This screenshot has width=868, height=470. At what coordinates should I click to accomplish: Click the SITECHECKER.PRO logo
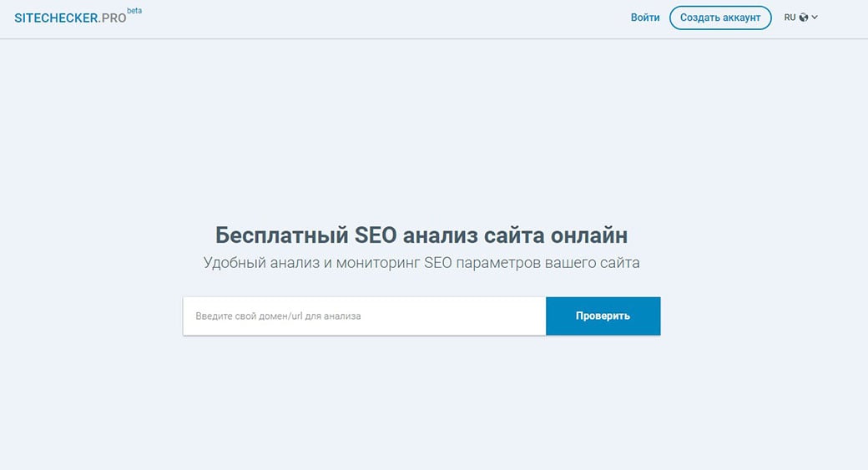(70, 18)
